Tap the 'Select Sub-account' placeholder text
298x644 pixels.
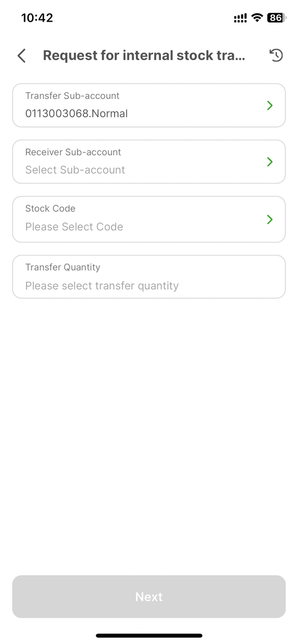[75, 169]
